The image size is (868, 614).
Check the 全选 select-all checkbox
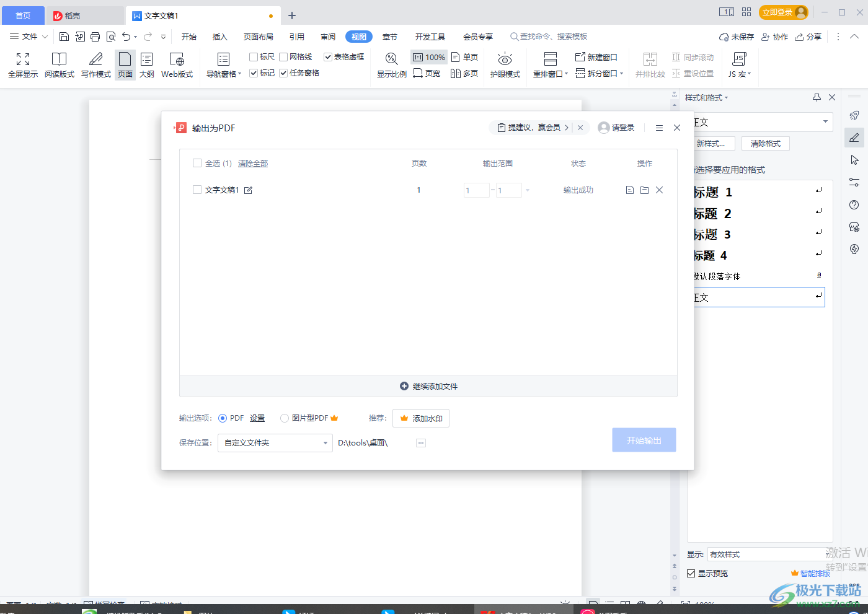click(197, 163)
